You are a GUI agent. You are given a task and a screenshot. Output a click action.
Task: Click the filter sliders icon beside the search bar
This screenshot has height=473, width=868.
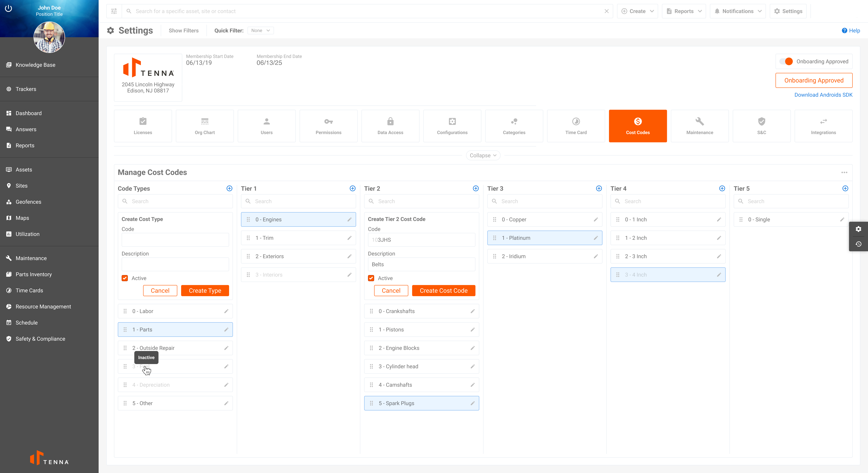click(x=114, y=11)
